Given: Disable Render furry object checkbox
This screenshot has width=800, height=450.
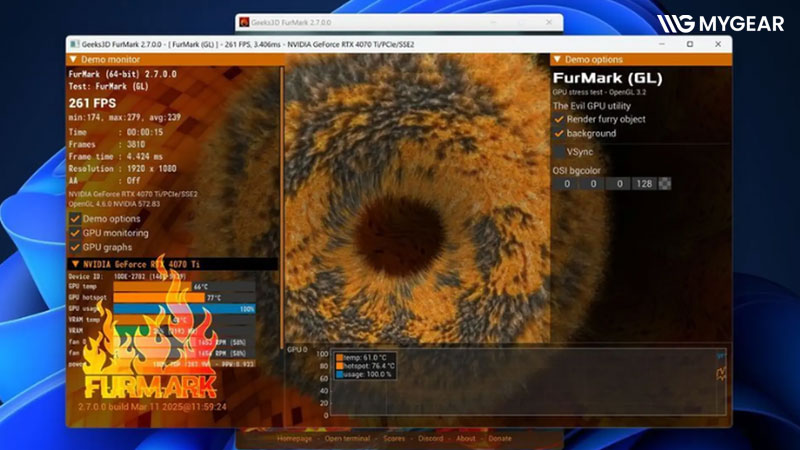Looking at the screenshot, I should [x=559, y=119].
